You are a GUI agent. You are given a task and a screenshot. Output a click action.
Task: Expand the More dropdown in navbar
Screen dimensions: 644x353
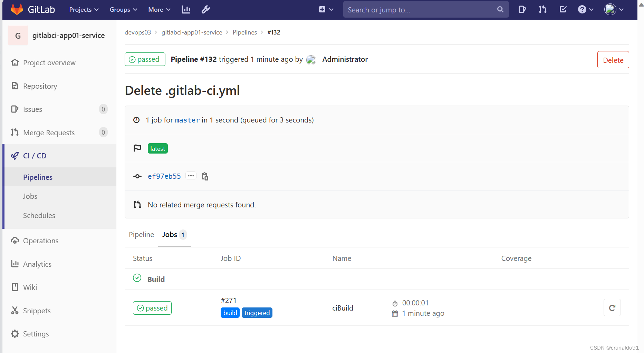pos(159,10)
